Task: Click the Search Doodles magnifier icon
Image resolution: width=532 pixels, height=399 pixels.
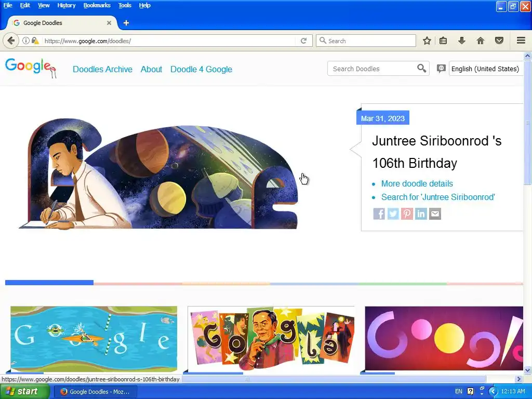Action: coord(421,69)
